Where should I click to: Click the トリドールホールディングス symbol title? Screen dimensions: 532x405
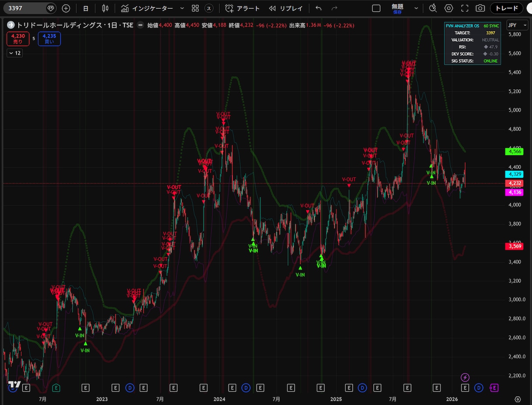click(x=61, y=25)
